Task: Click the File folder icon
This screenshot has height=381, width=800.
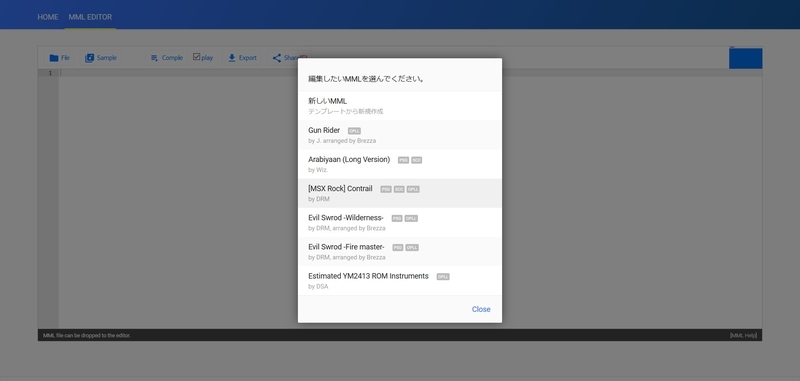Action: [x=54, y=58]
